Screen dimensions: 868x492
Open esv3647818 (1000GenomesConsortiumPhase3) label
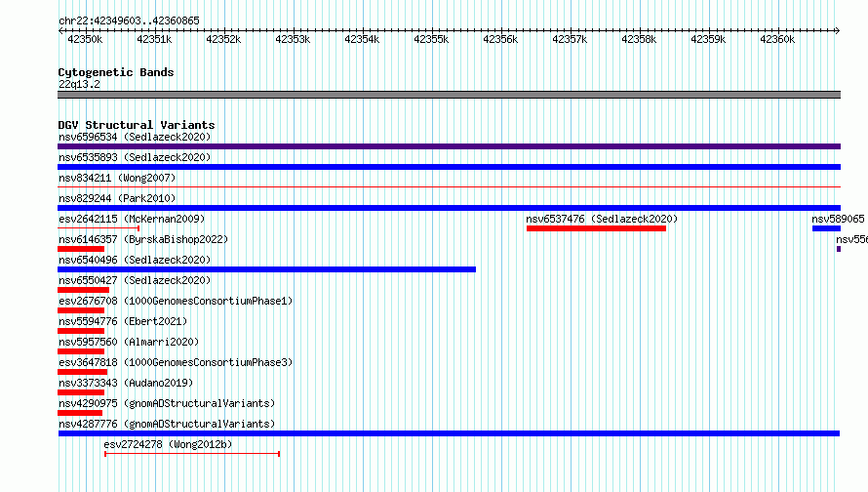[176, 362]
